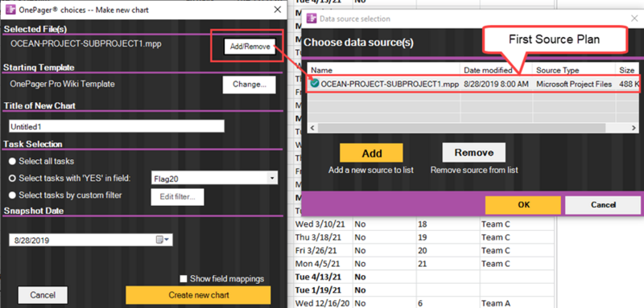Open the snapshot date calendar dropdown
The width and height of the screenshot is (644, 308).
[x=163, y=240]
